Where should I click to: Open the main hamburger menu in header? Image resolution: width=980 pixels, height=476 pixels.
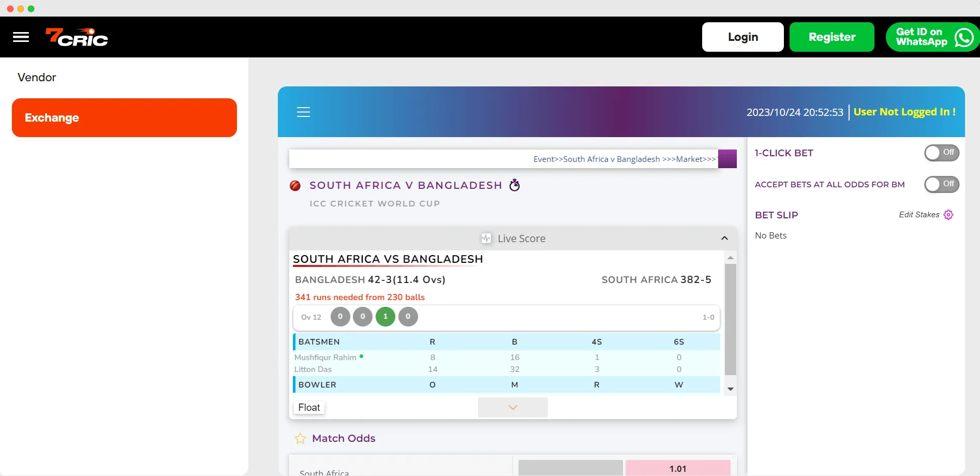coord(21,37)
